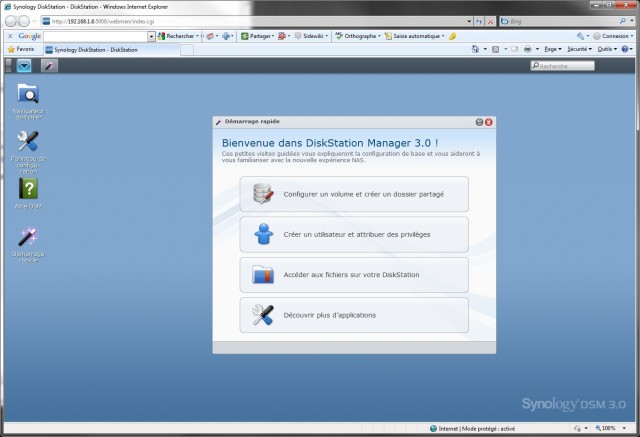640x437 pixels.
Task: Click the stop loading X icon
Action: point(491,21)
